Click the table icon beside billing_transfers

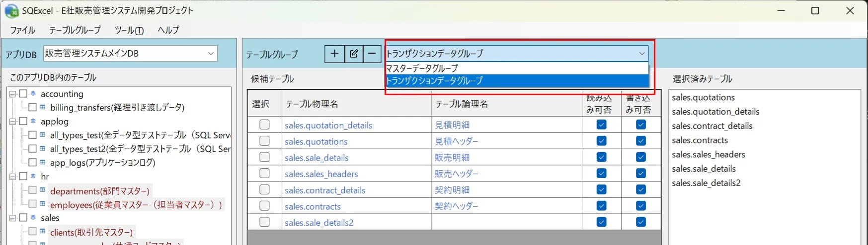tap(43, 107)
